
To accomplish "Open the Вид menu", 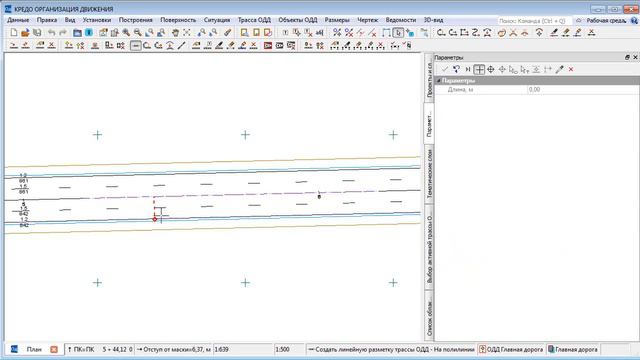I will click(70, 20).
